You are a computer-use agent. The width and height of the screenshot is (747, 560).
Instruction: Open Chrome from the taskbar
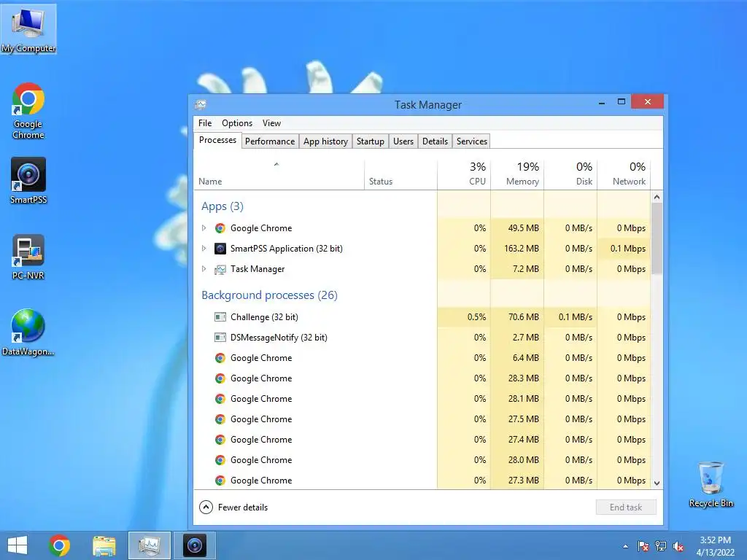[59, 545]
